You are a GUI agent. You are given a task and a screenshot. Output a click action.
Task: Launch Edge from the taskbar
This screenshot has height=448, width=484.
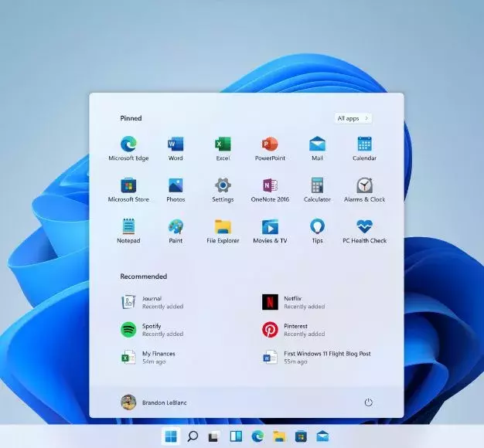(x=257, y=436)
